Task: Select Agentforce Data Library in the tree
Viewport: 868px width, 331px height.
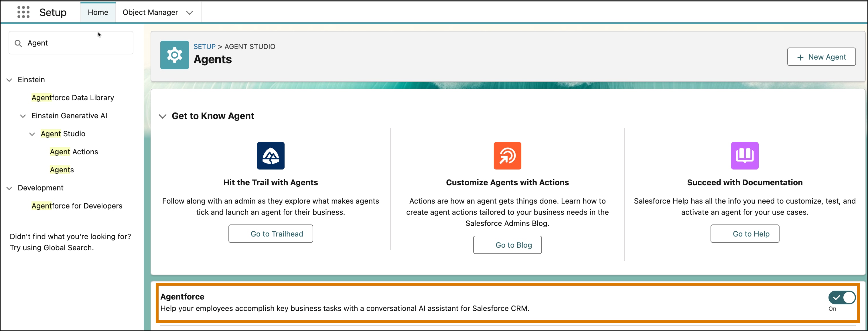Action: tap(73, 98)
